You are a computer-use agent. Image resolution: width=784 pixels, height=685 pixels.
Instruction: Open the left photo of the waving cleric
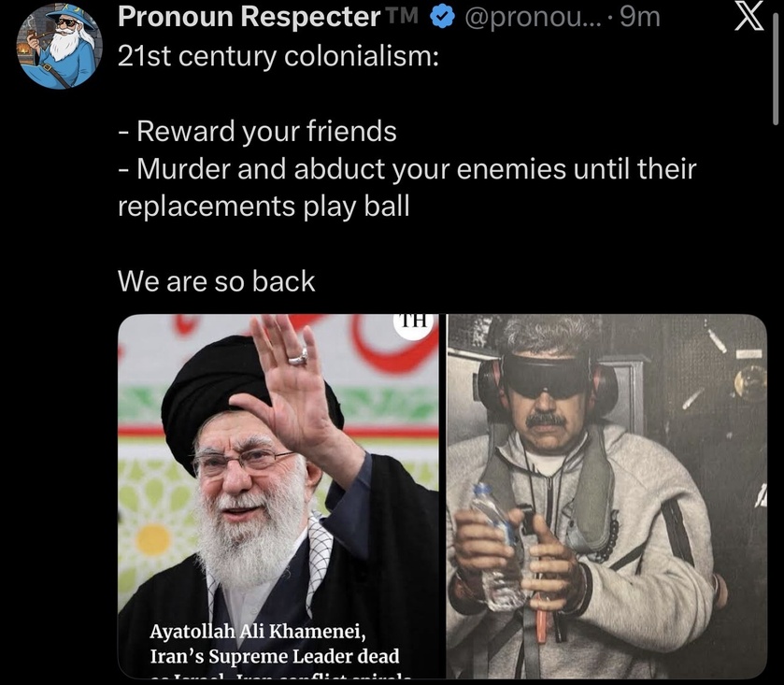(278, 496)
